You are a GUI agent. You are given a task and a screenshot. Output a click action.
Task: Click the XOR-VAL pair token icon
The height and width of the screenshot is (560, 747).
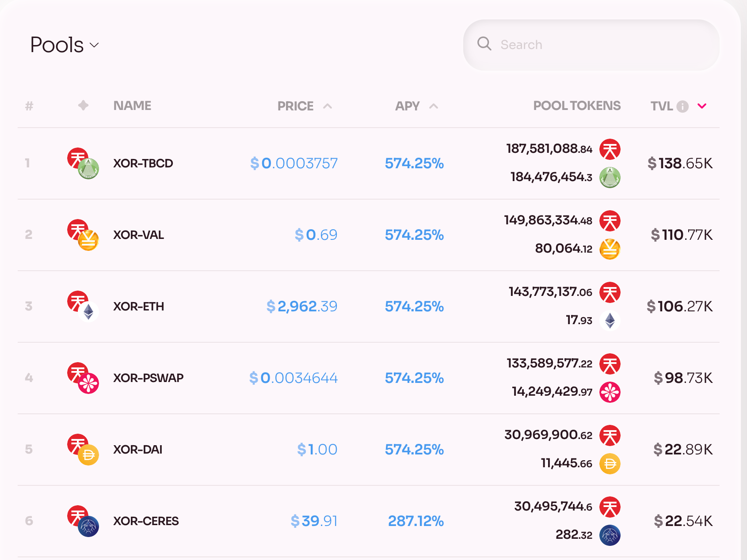83,235
